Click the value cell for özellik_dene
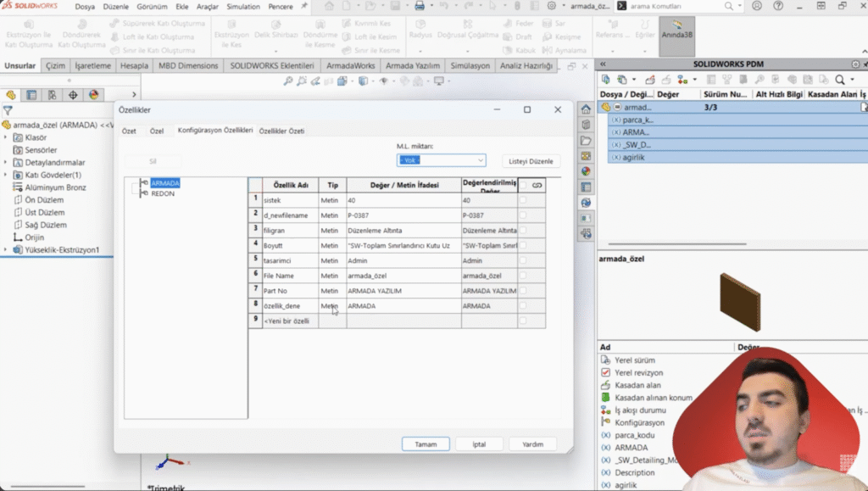The width and height of the screenshot is (868, 491). (403, 306)
